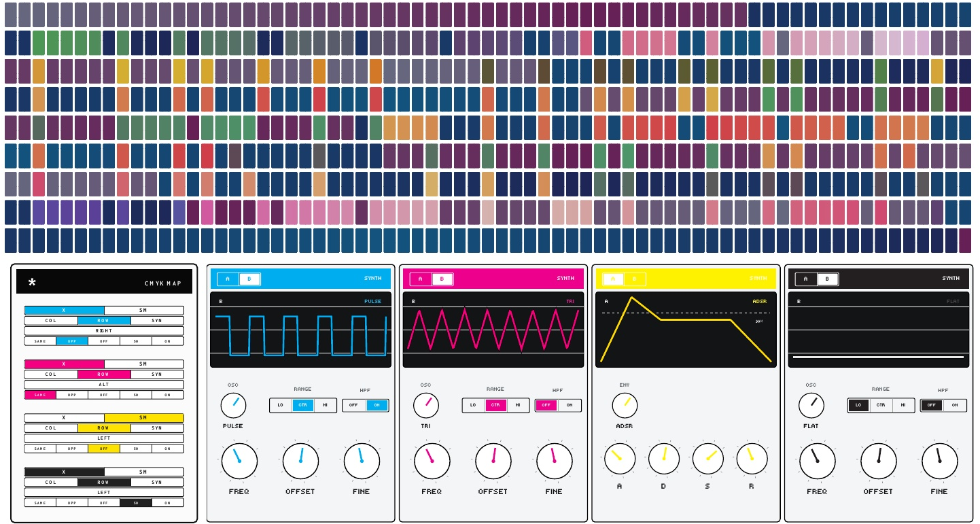Select OPP in the magenta CMYK MAP group
Viewport: 980px width, 524px height.
[x=72, y=394]
